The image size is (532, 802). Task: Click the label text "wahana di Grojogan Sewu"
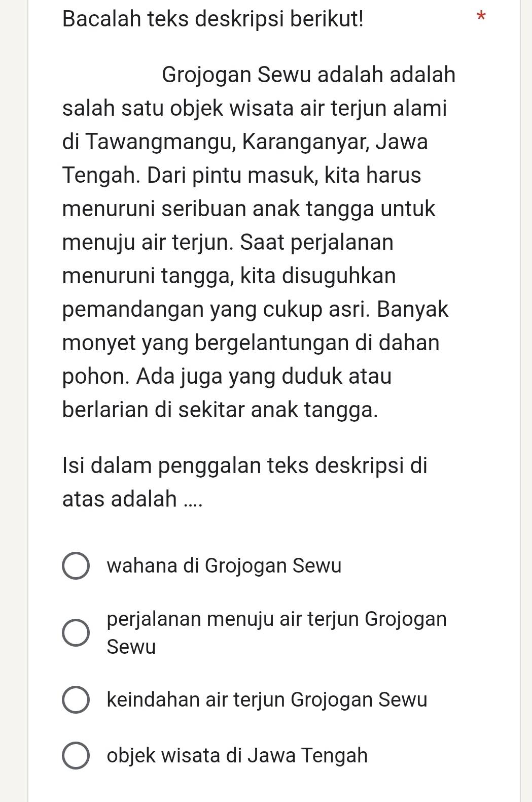coord(225,565)
